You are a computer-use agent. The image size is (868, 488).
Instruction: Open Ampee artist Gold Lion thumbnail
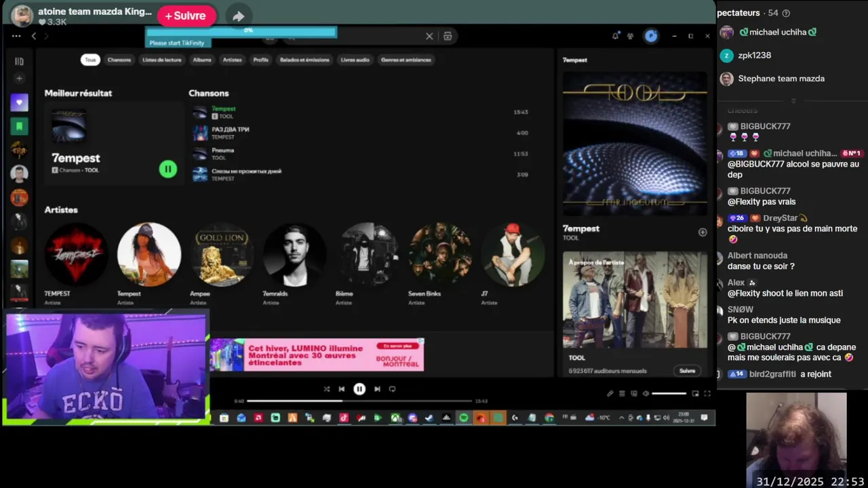tap(222, 255)
